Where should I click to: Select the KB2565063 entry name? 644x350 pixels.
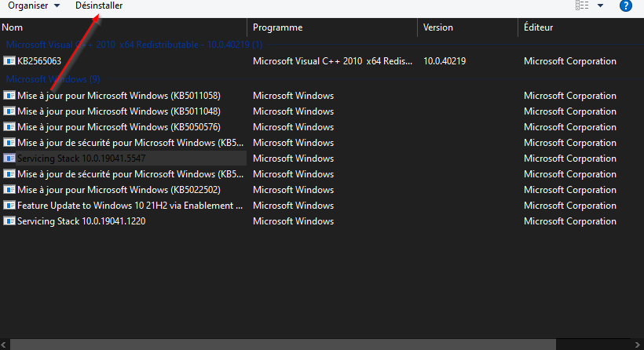point(39,61)
